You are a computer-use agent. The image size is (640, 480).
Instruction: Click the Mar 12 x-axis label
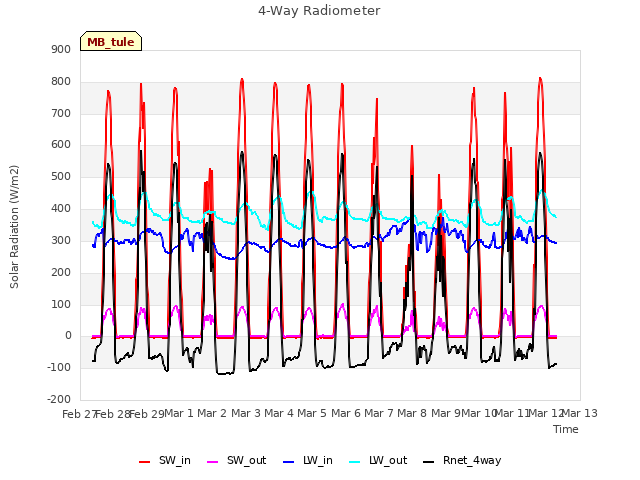click(x=546, y=413)
